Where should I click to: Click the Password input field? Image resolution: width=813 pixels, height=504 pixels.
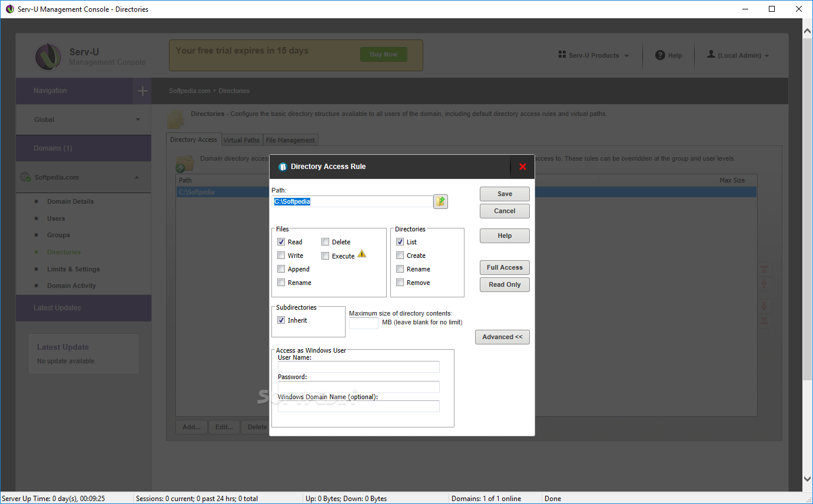(359, 387)
